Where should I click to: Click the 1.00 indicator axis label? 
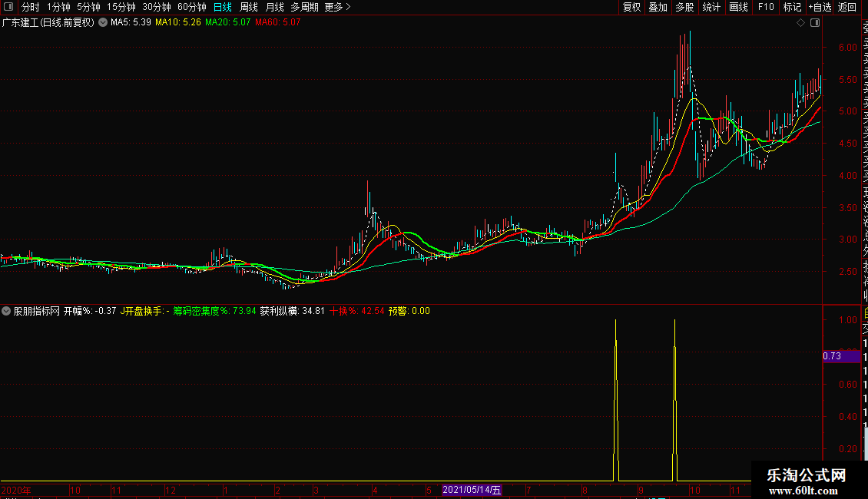click(x=847, y=320)
